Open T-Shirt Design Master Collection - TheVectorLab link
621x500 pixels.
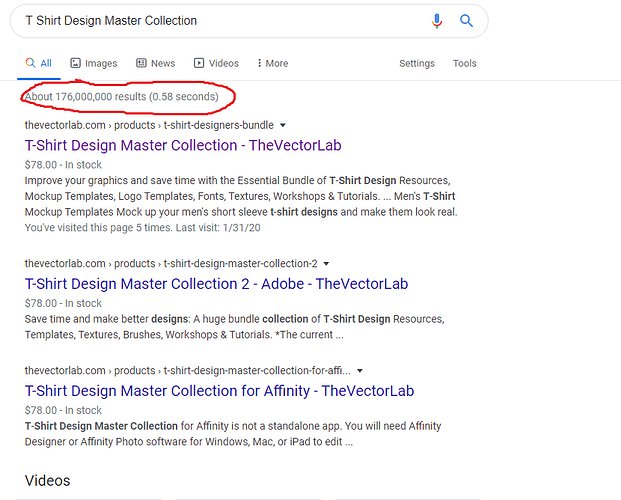pos(183,145)
